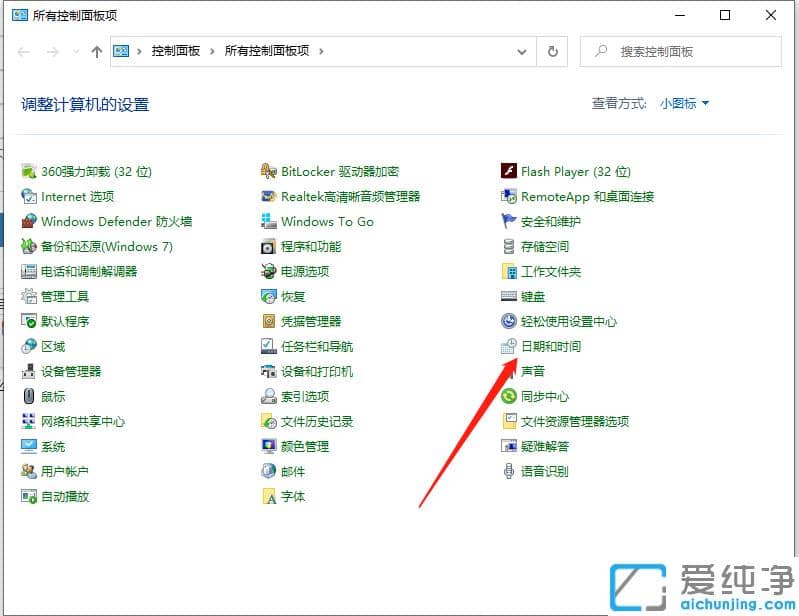Open the 网络和共享中心 icon

click(x=29, y=422)
